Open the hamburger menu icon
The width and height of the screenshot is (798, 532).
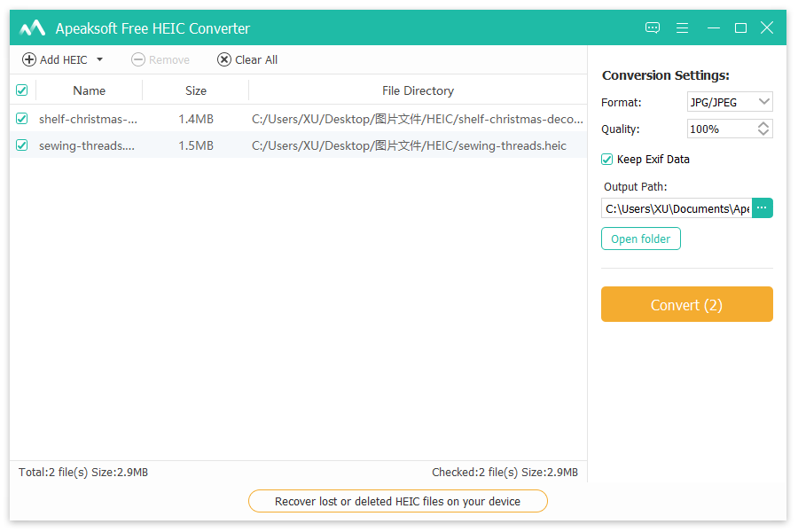point(682,28)
